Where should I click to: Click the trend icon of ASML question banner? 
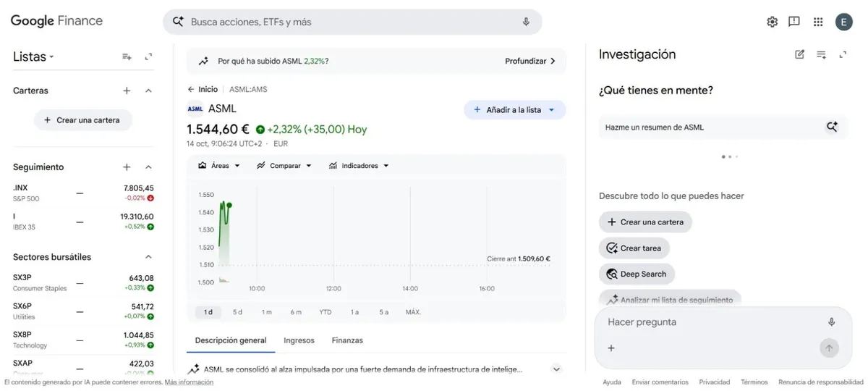click(x=204, y=62)
